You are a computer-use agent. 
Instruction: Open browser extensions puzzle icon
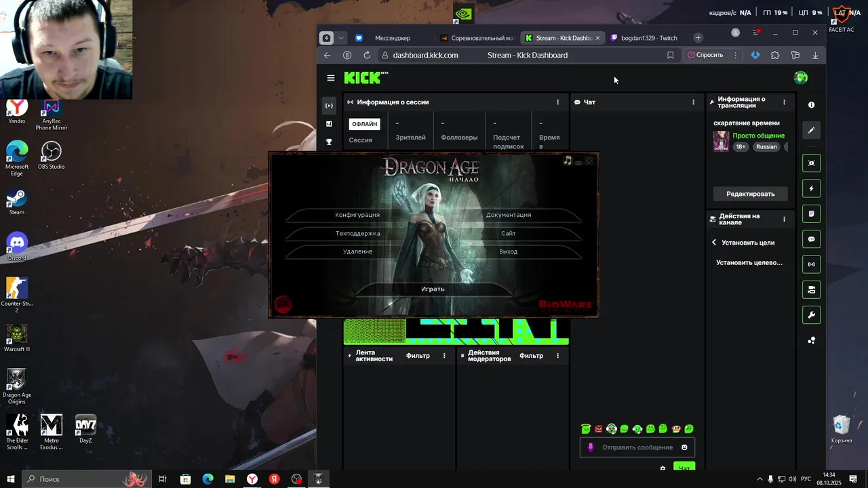(x=775, y=55)
